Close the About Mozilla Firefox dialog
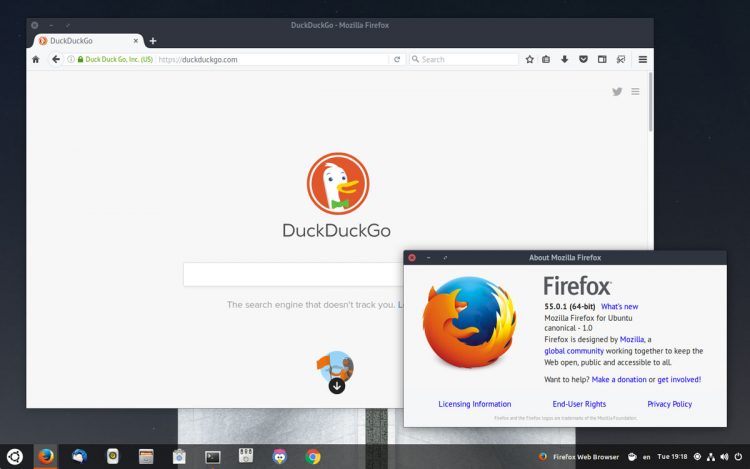The width and height of the screenshot is (750, 469). point(412,258)
